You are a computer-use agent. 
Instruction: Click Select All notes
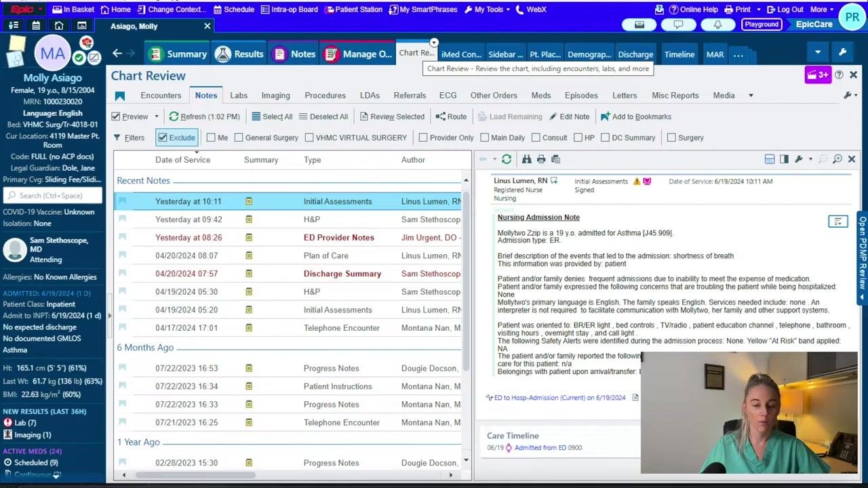tap(272, 117)
